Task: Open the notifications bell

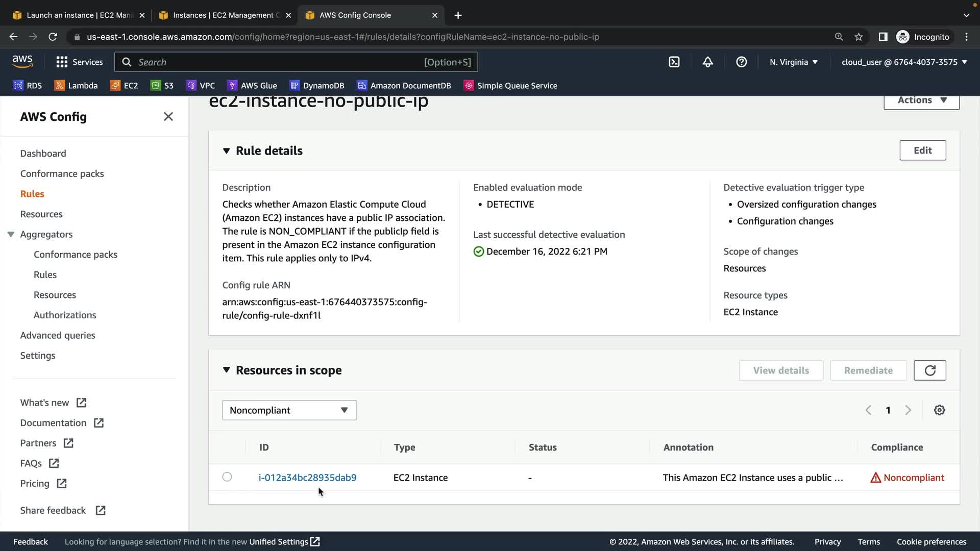Action: [707, 62]
